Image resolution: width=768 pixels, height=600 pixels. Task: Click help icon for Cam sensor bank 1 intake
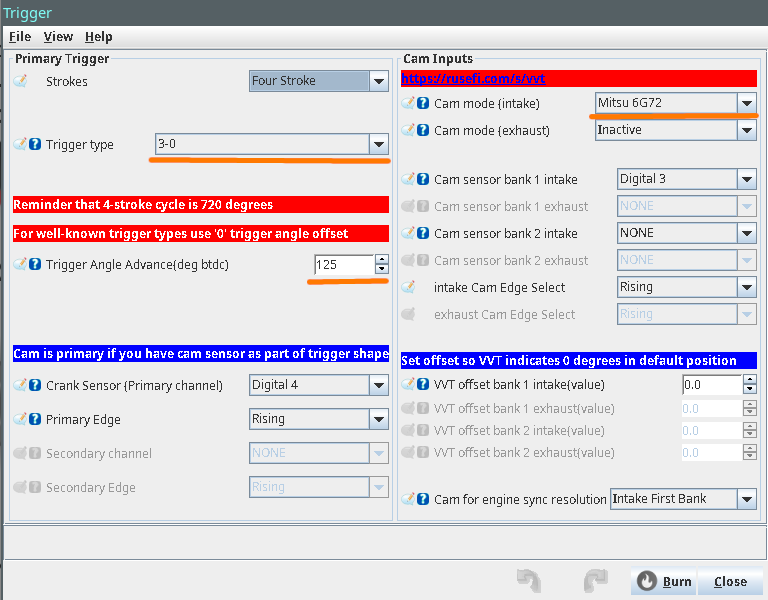point(423,180)
